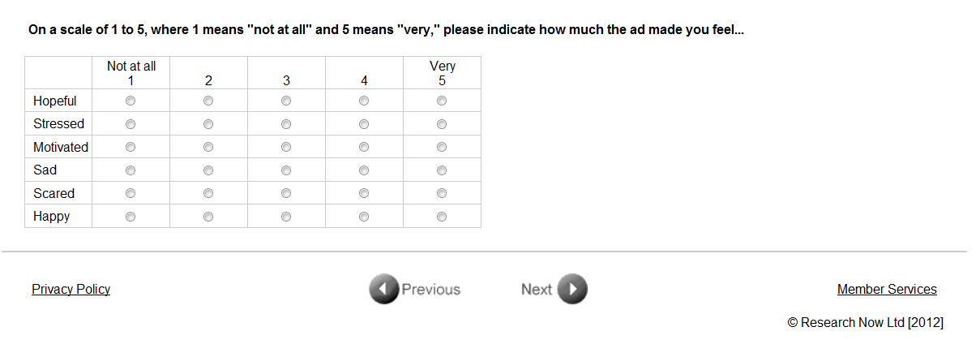The width and height of the screenshot is (980, 340).
Task: Click the Previous arrow icon
Action: pos(384,290)
